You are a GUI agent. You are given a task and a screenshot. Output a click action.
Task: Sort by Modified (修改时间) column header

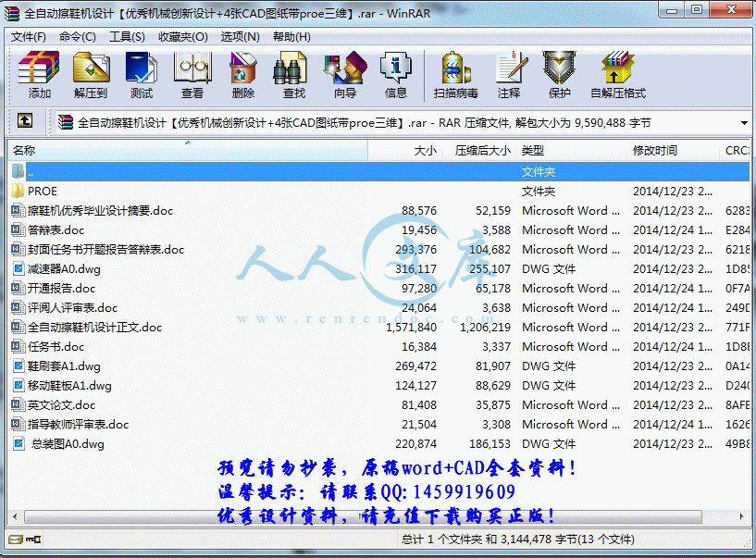pos(674,151)
